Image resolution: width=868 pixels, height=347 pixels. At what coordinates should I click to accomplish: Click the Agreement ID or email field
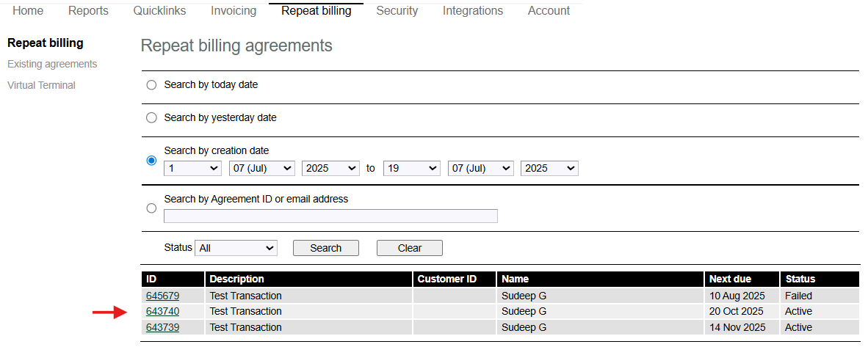(x=330, y=216)
